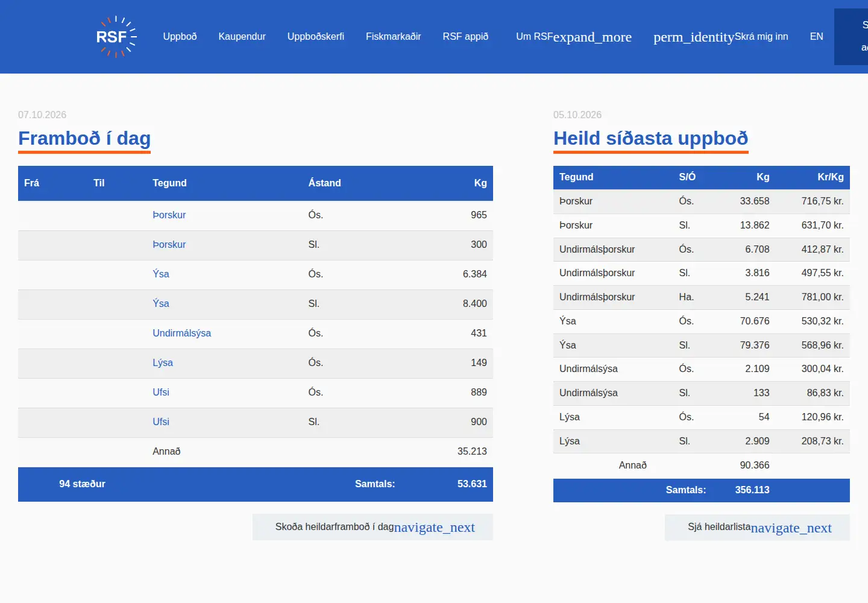Open the Framboð í dag heading link
This screenshot has width=868, height=603.
(x=84, y=138)
